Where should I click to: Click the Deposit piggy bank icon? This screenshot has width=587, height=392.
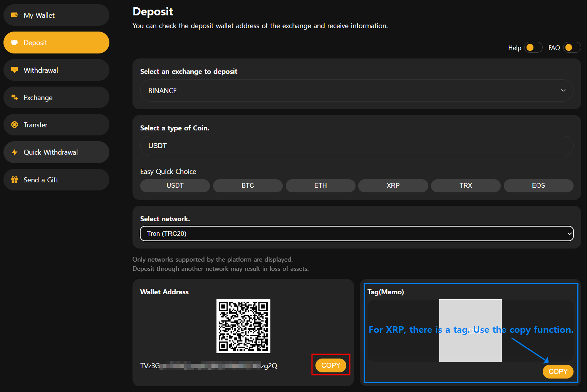tap(15, 43)
